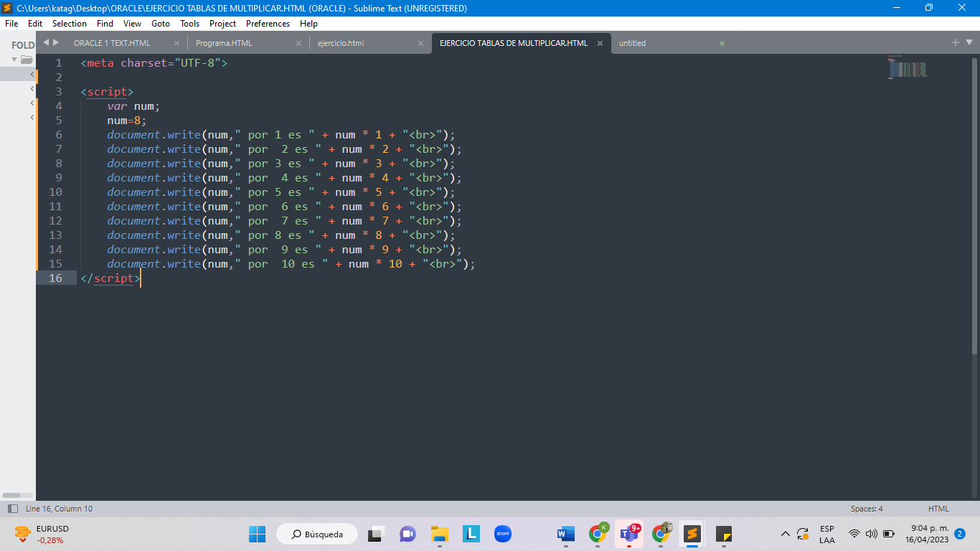
Task: Open the Help menu
Action: pos(308,24)
